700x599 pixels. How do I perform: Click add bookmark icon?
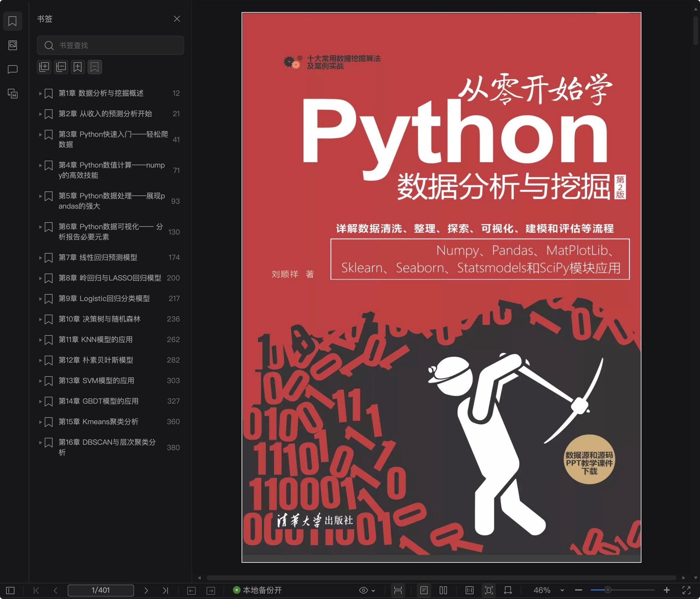pos(78,67)
